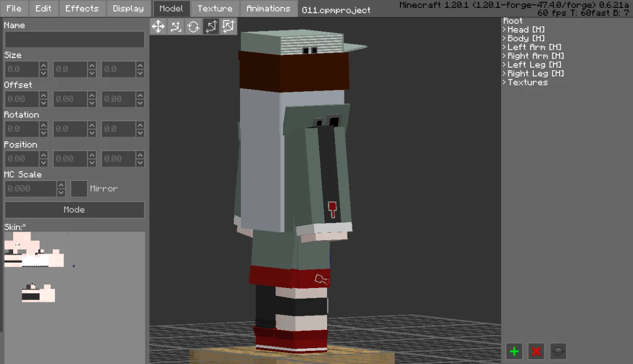Click the first Offset value field

click(22, 99)
